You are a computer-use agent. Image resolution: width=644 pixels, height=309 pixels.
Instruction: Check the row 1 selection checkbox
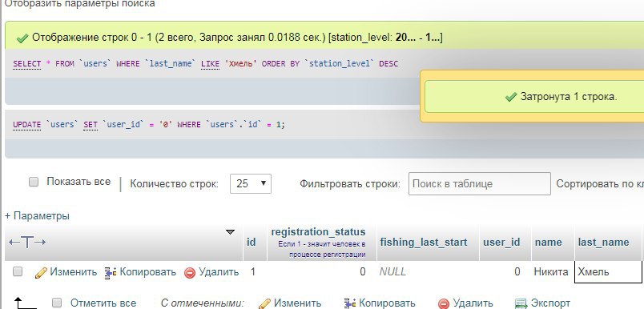[18, 271]
